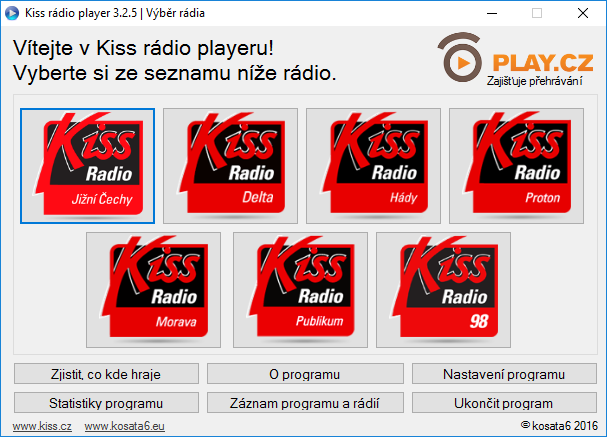This screenshot has height=437, width=607.
Task: Click the Zjistit, co kde hraje button
Action: (106, 374)
